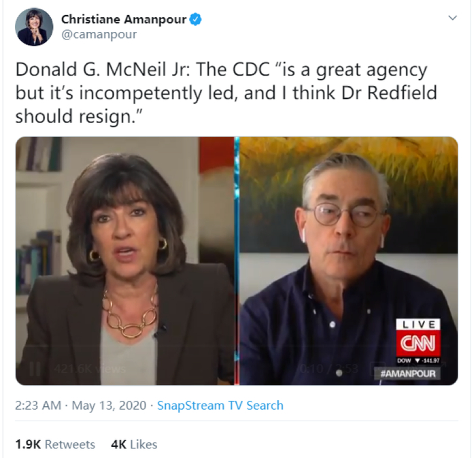View the 1.9K Retweets list
The width and height of the screenshot is (476, 458).
coord(55,444)
